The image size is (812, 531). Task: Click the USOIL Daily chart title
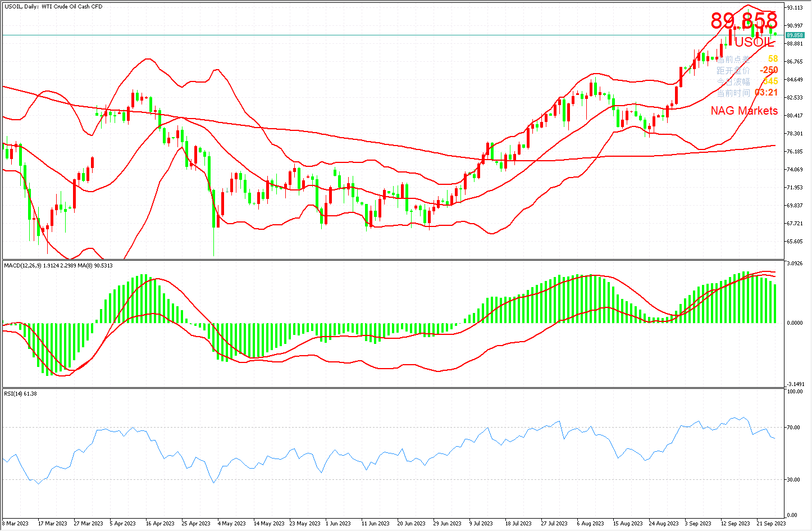point(53,7)
